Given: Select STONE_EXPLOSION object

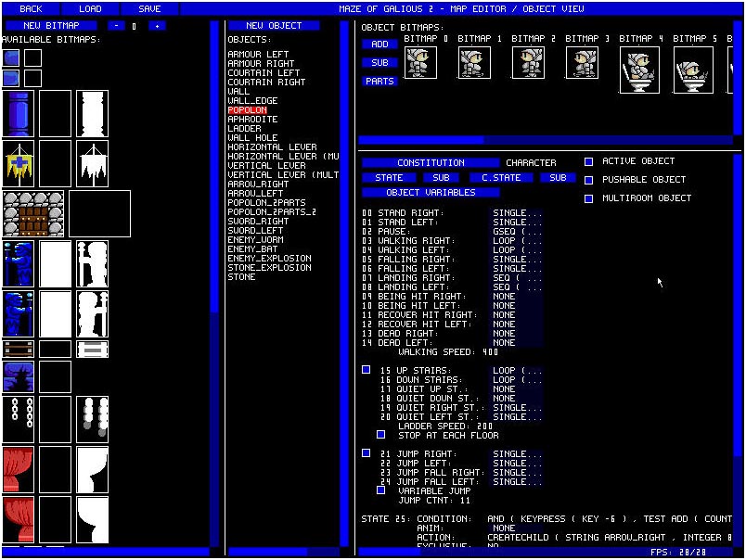Looking at the screenshot, I should 269,268.
